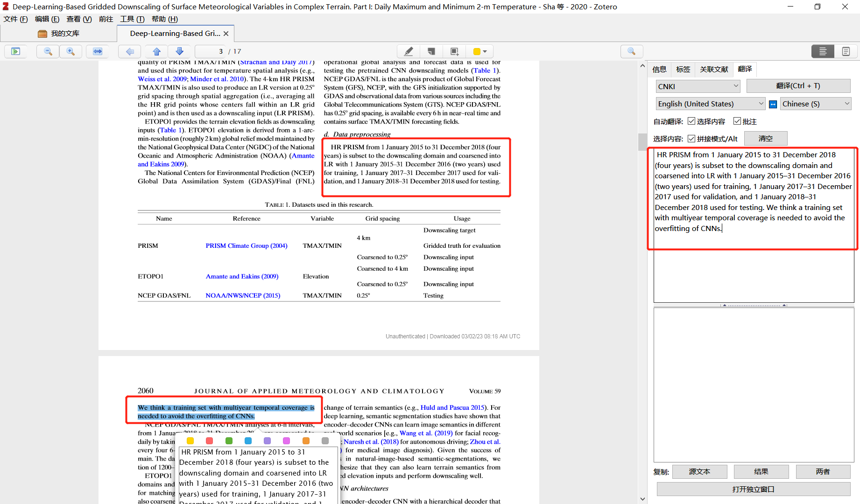860x504 pixels.
Task: Select the area selection tool
Action: [x=454, y=51]
